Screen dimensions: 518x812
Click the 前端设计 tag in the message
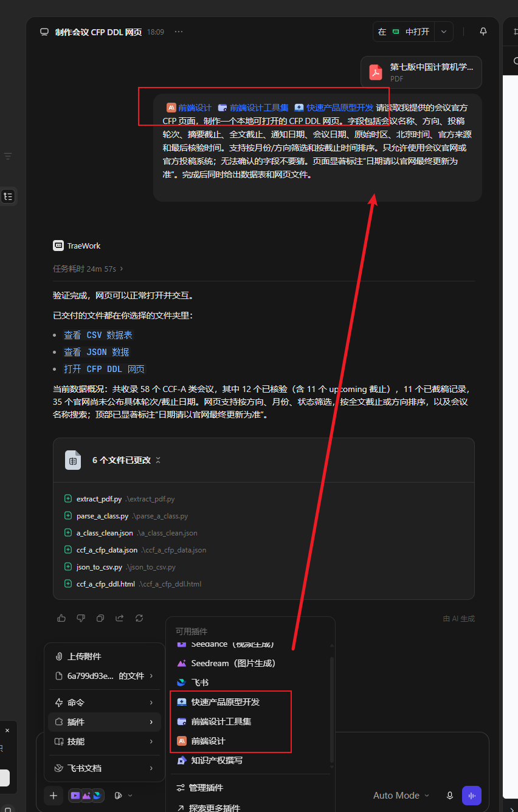189,108
